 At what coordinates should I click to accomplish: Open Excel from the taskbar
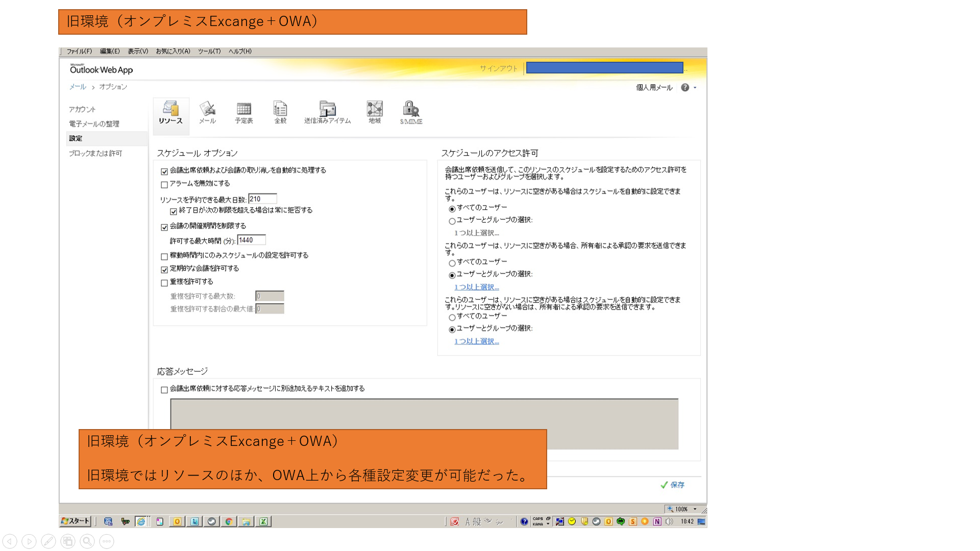click(263, 521)
